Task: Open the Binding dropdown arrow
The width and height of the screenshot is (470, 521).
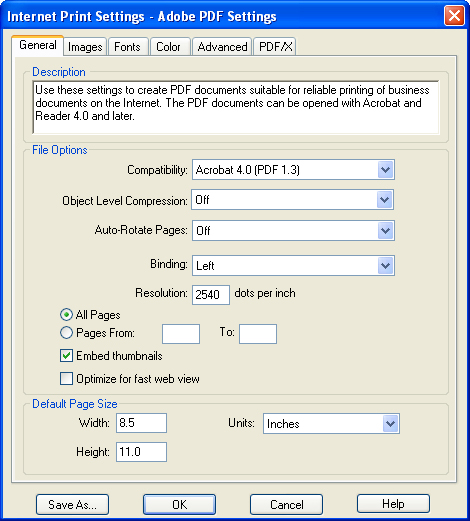Action: click(x=386, y=266)
